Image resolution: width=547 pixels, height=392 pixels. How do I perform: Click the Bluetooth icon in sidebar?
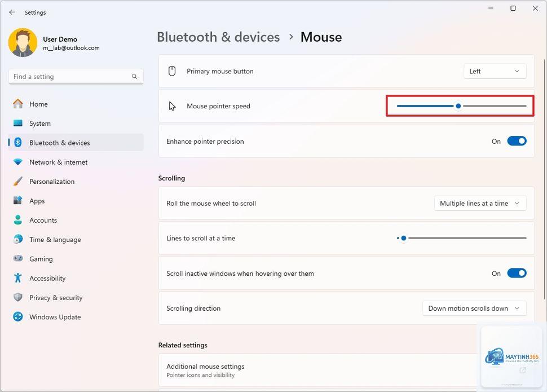[x=18, y=143]
